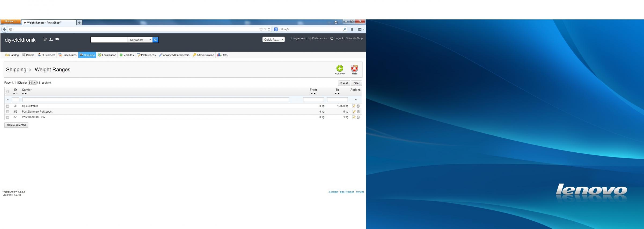The image size is (644, 229).
Task: Click the Delete selected button
Action: [x=16, y=125]
